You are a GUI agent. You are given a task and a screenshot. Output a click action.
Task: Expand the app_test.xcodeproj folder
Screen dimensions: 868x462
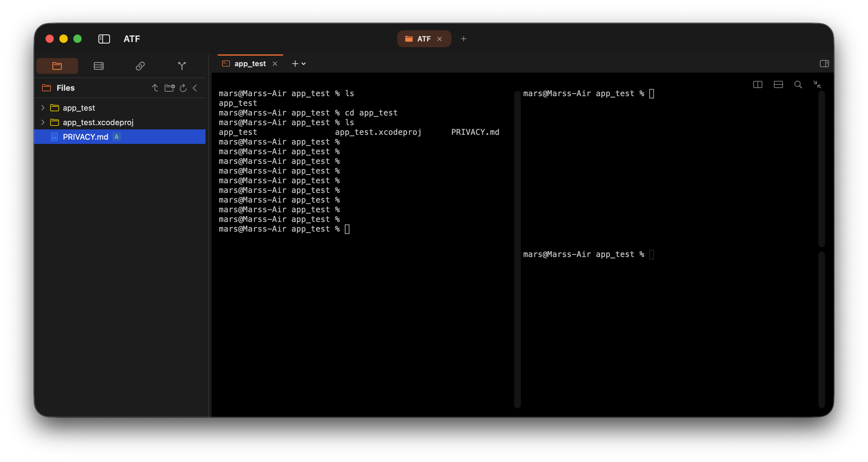point(43,122)
